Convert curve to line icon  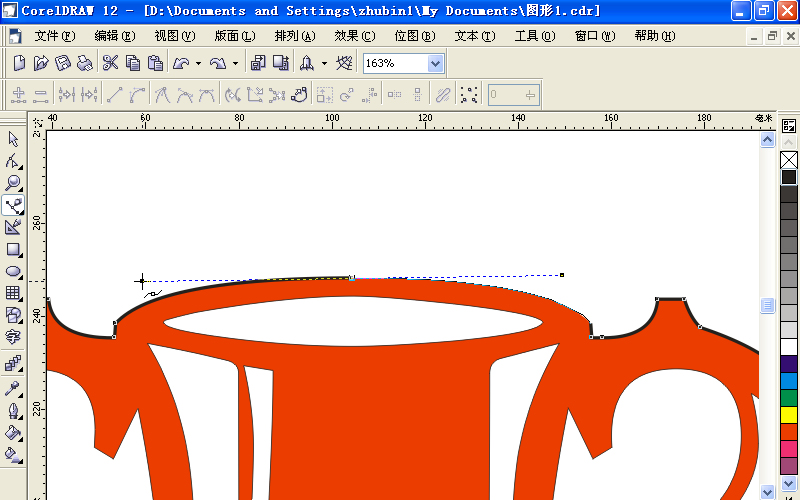tap(115, 95)
